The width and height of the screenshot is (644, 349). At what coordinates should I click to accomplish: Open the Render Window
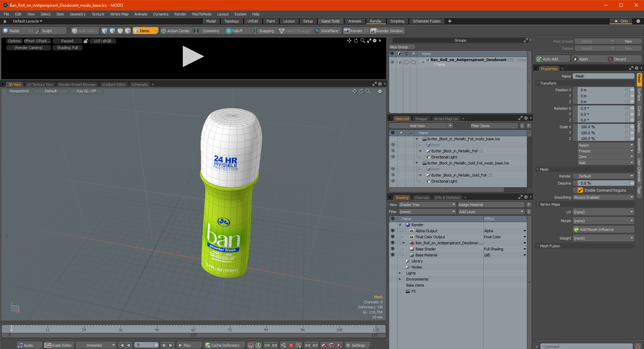(387, 31)
